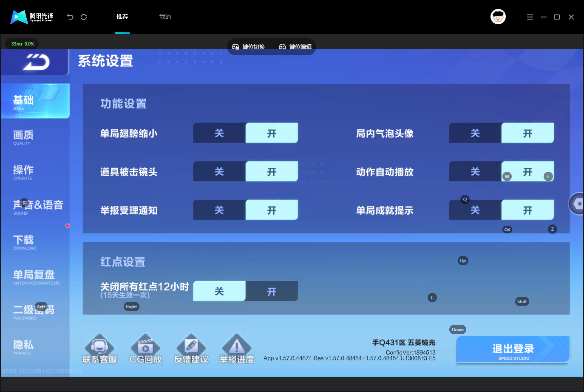The image size is (584, 392).
Task: Click the Shift key overlay marker
Action: (522, 301)
